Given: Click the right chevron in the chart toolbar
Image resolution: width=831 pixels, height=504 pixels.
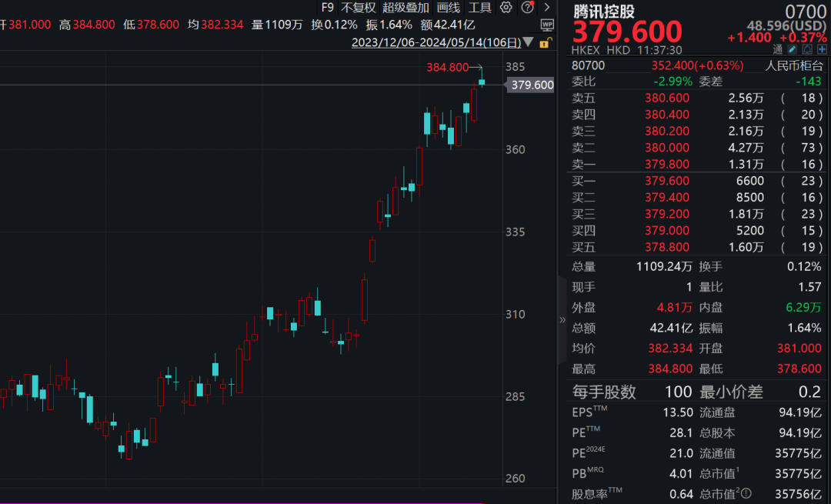Looking at the screenshot, I should click(547, 8).
